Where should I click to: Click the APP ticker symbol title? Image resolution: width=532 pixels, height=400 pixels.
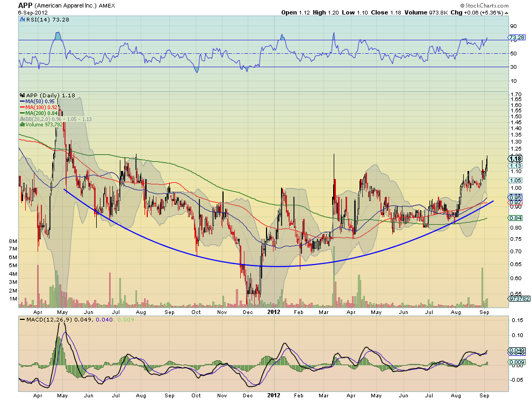tap(25, 5)
